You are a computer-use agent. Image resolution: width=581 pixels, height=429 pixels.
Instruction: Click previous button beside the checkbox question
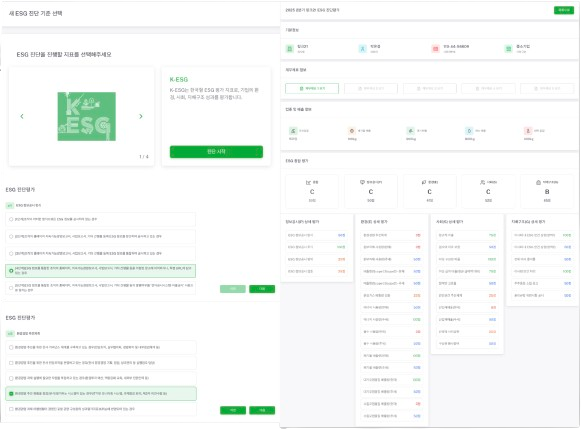[x=233, y=410]
